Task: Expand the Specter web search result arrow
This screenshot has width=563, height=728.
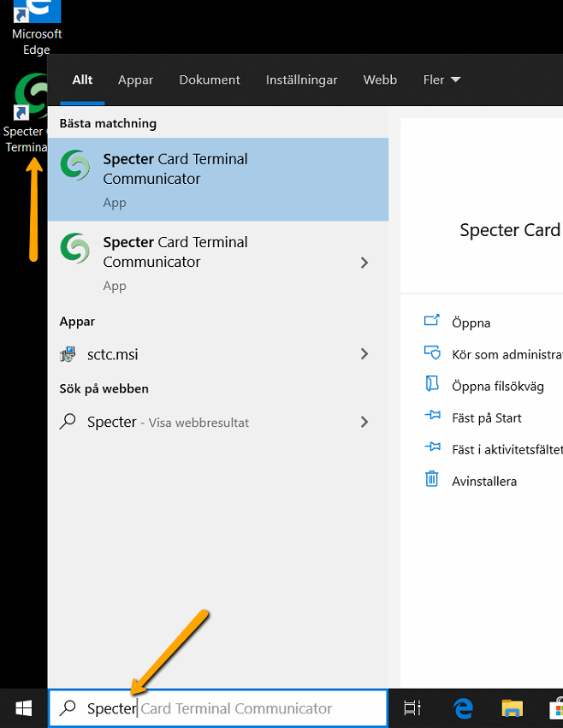Action: pos(364,422)
